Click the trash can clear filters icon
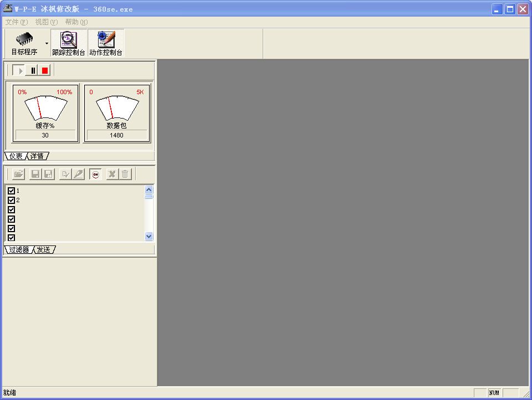Viewport: 532px width, 400px height. (125, 174)
